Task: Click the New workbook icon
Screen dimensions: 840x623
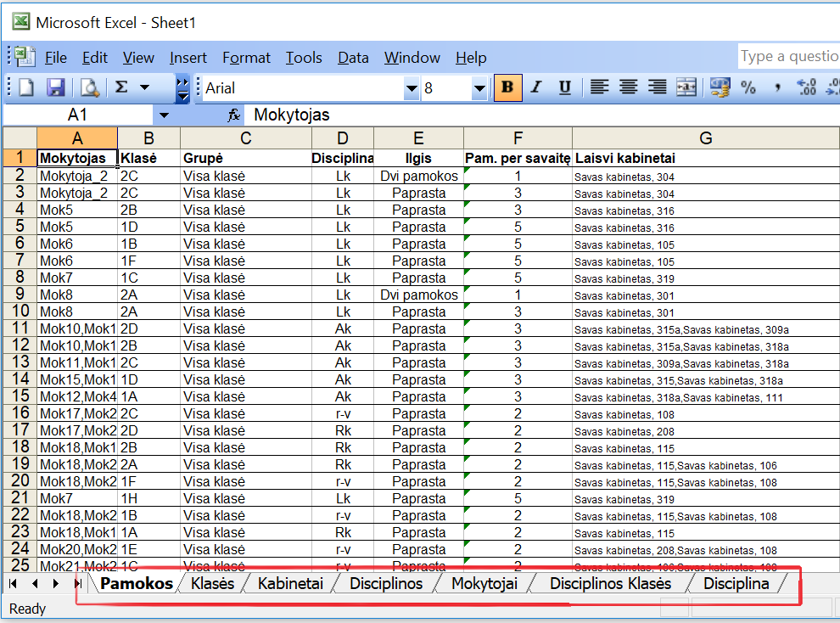Action: 26,87
